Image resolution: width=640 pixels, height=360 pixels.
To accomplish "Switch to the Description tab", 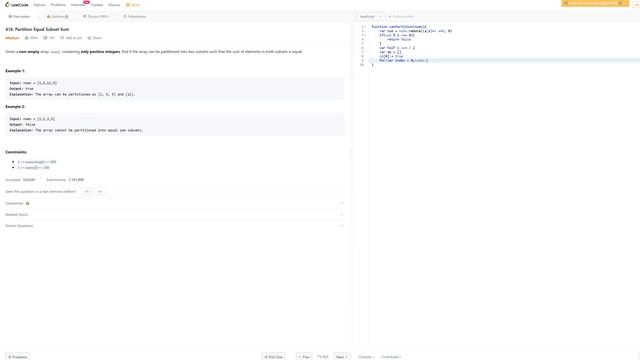I will point(19,17).
